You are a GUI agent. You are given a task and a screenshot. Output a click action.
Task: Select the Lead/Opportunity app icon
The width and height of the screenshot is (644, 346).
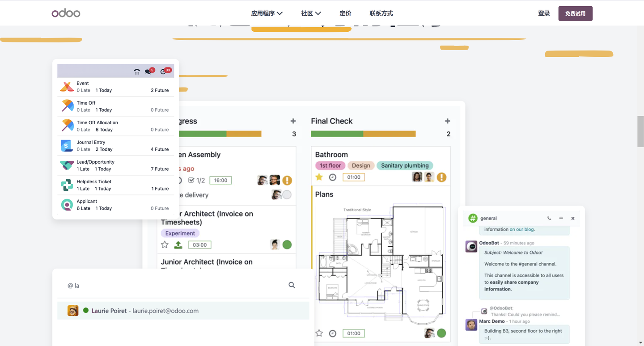pyautogui.click(x=67, y=165)
